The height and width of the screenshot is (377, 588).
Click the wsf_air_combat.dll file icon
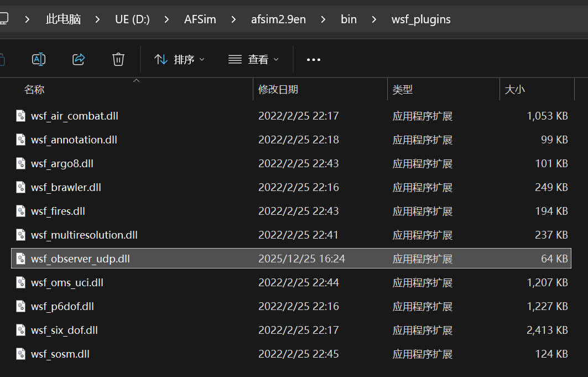coord(21,116)
